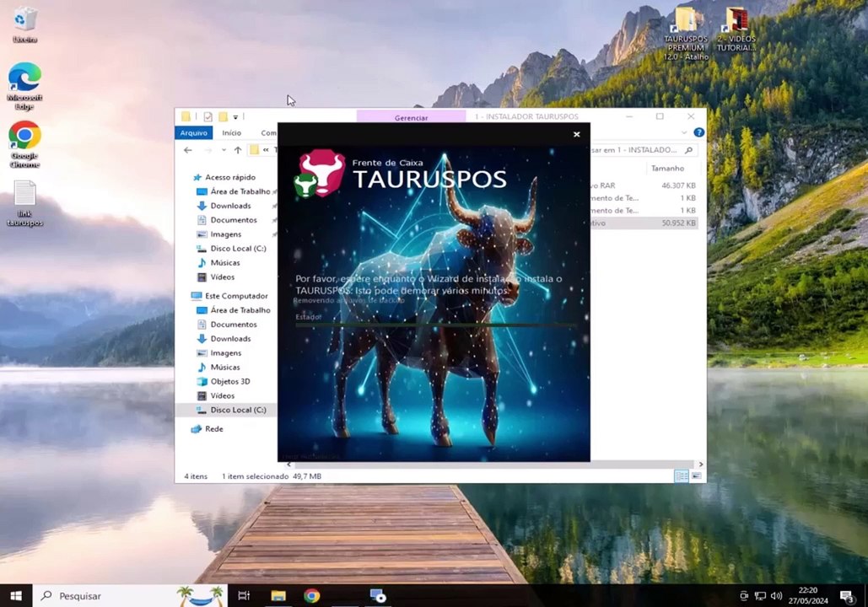Screen dimensions: 868x607
Task: Open Músicas under Acesso rápido
Action: point(224,263)
